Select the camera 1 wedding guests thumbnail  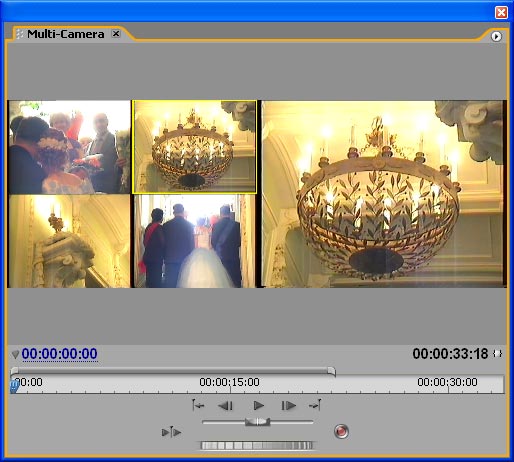click(x=69, y=147)
